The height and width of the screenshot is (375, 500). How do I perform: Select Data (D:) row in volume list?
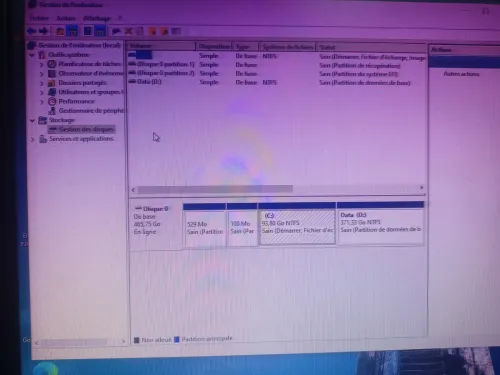[277, 82]
